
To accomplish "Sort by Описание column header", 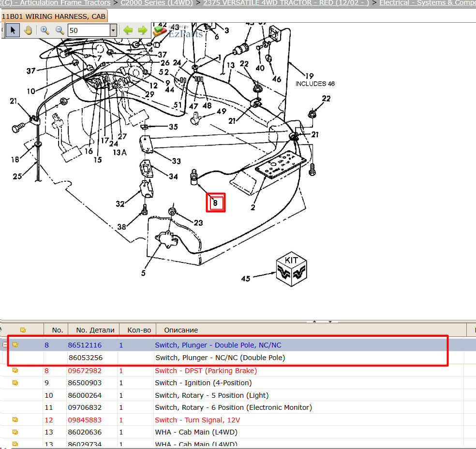I will point(311,330).
